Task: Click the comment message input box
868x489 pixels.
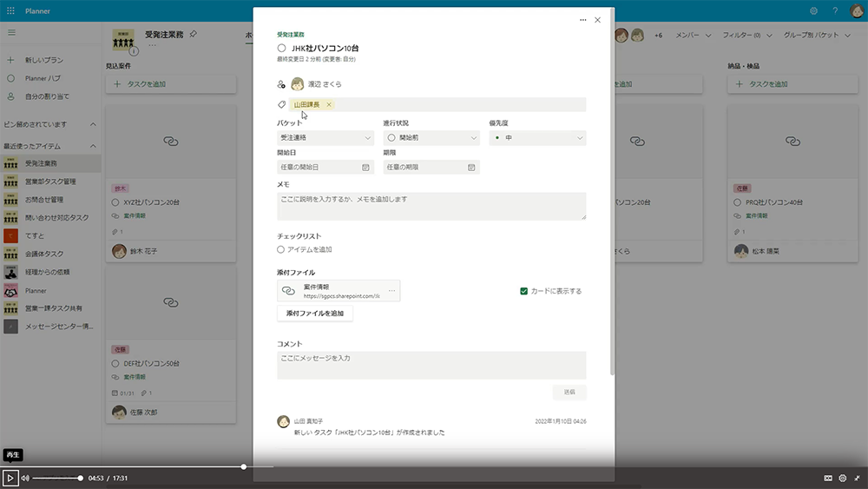Action: click(x=431, y=365)
